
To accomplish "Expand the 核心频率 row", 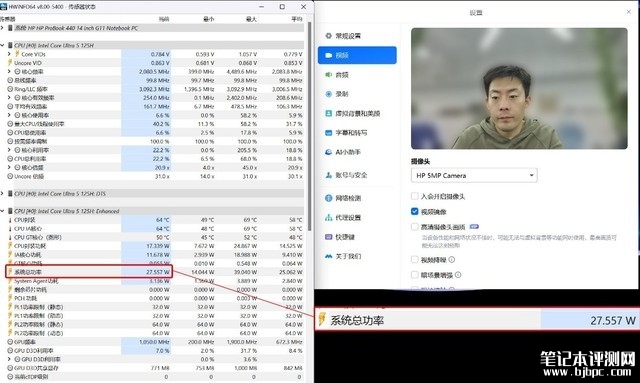I will point(9,71).
